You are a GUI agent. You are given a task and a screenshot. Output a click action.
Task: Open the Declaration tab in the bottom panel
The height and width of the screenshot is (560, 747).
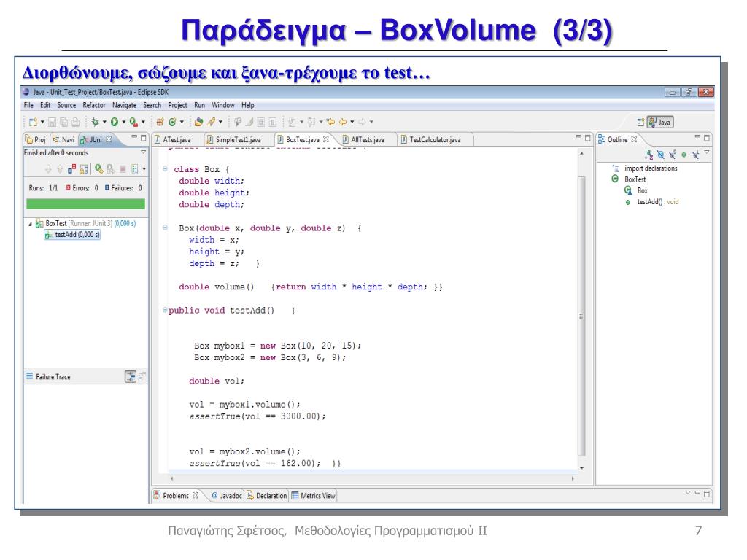[267, 496]
